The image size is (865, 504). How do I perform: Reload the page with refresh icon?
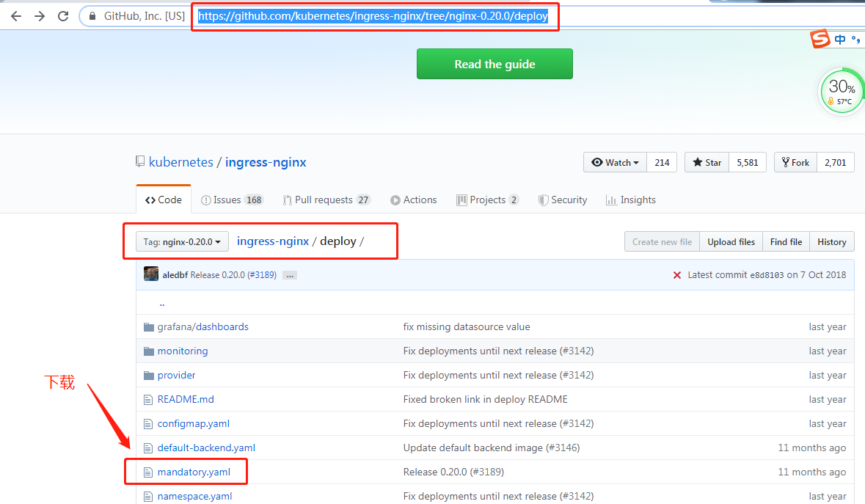pyautogui.click(x=63, y=16)
